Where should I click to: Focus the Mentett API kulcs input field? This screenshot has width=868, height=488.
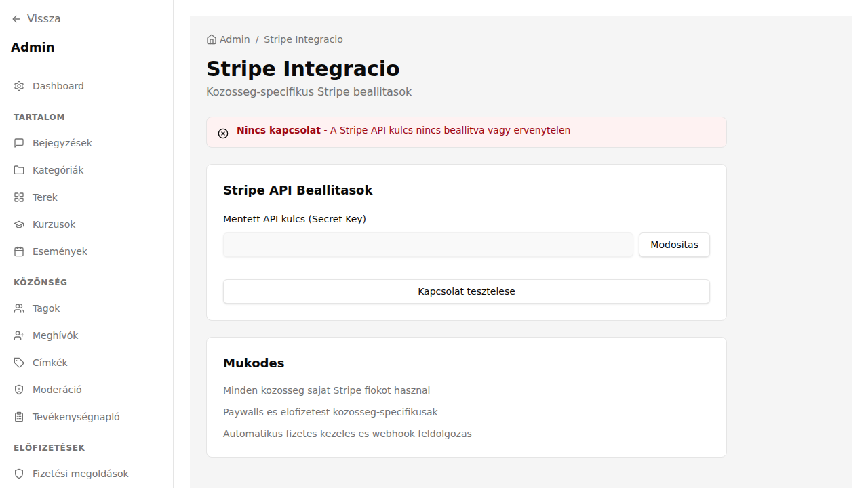427,245
